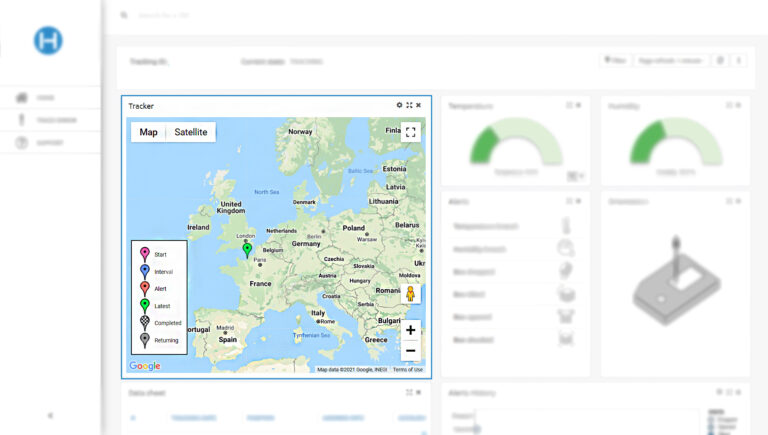Click the blue Interval legend pin
This screenshot has width=768, height=435.
tap(144, 271)
